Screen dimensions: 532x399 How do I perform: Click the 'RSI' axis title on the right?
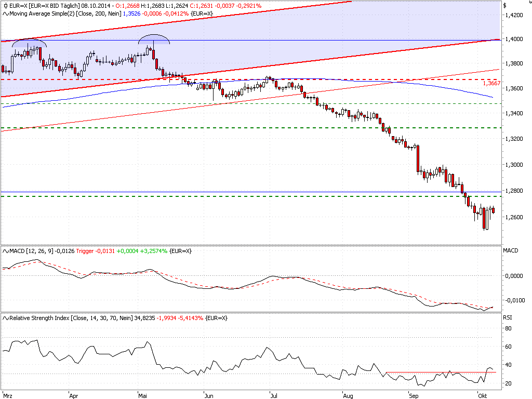tap(508, 317)
